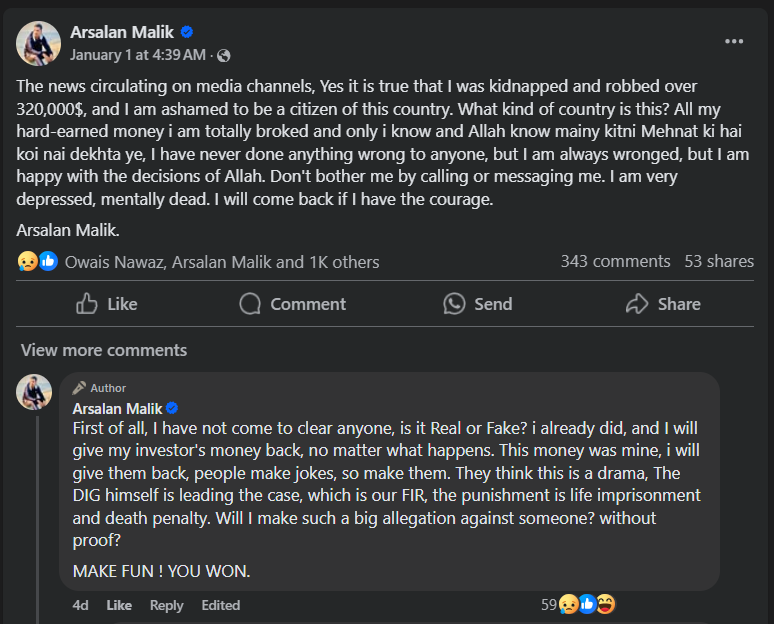
Task: Expand View more comments
Action: click(x=104, y=350)
